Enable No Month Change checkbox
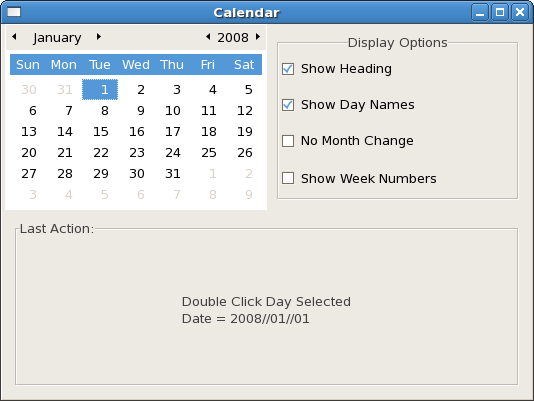This screenshot has width=534, height=401. (x=288, y=141)
